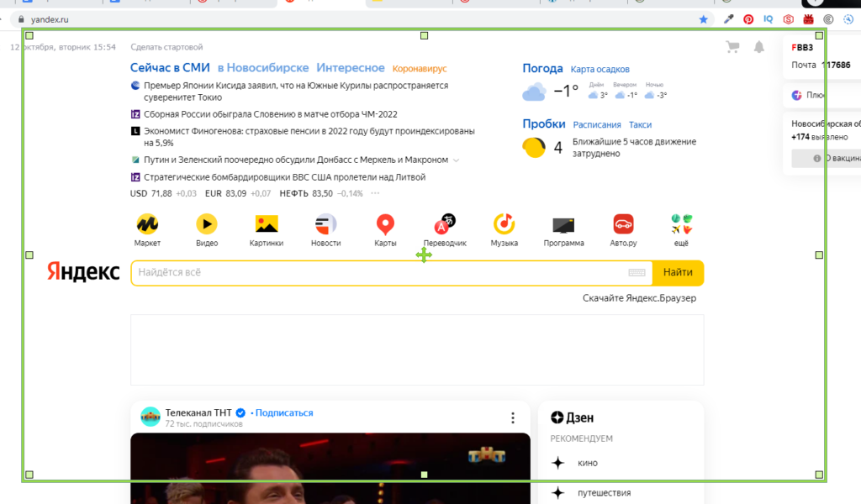
Task: Expand the Путин и Зеленский news story
Action: click(x=456, y=160)
